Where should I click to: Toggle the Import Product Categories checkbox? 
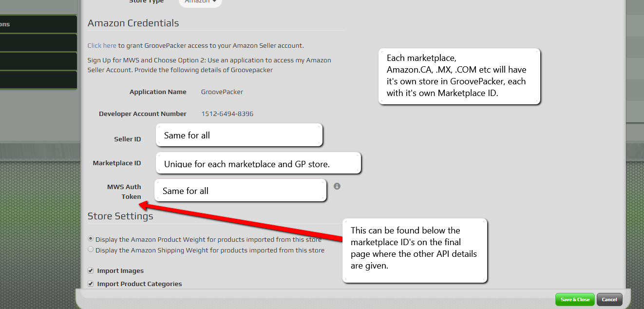pyautogui.click(x=91, y=284)
